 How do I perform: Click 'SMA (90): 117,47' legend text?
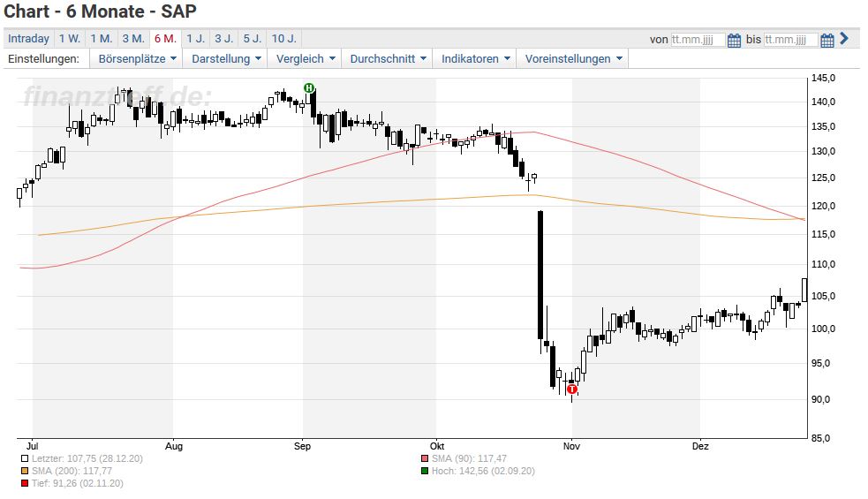click(470, 458)
